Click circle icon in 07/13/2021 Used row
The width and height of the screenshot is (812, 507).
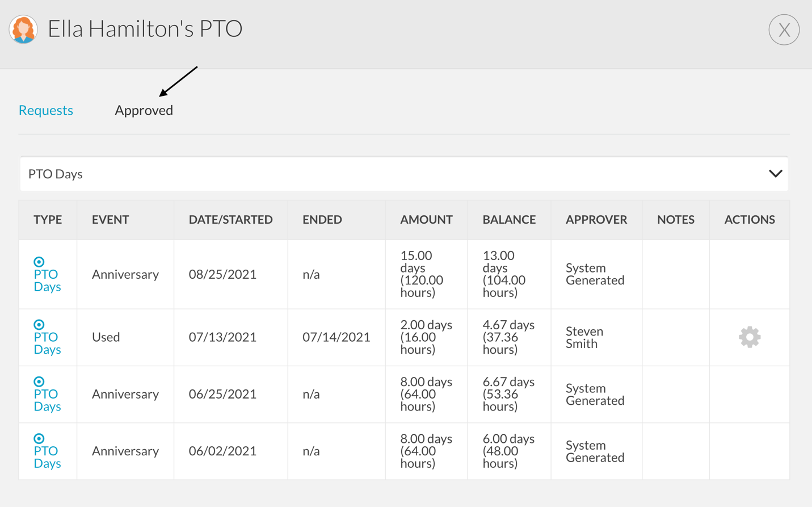point(39,325)
